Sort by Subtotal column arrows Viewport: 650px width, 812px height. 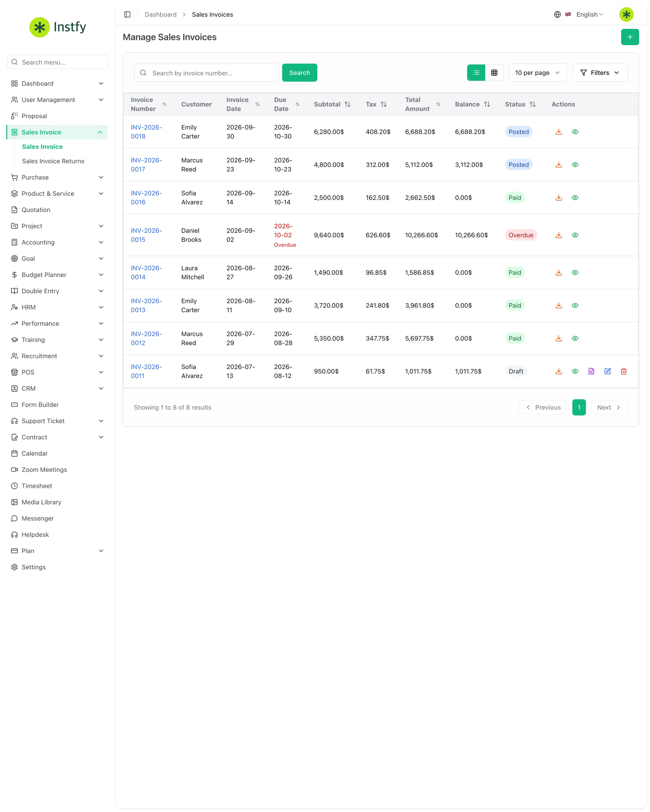click(x=348, y=104)
